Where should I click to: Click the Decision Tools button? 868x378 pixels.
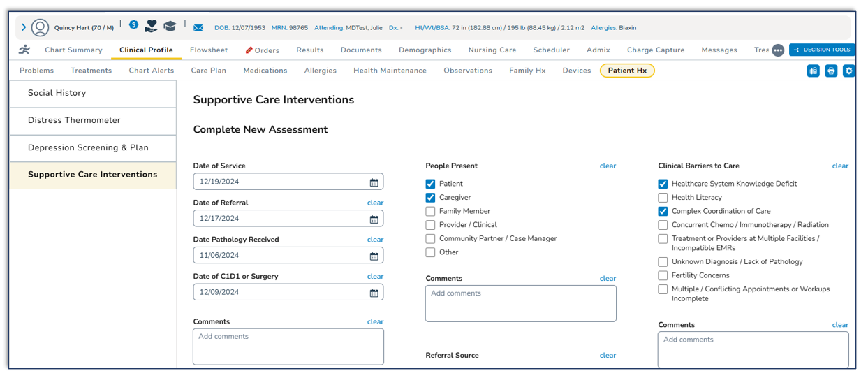tap(822, 50)
